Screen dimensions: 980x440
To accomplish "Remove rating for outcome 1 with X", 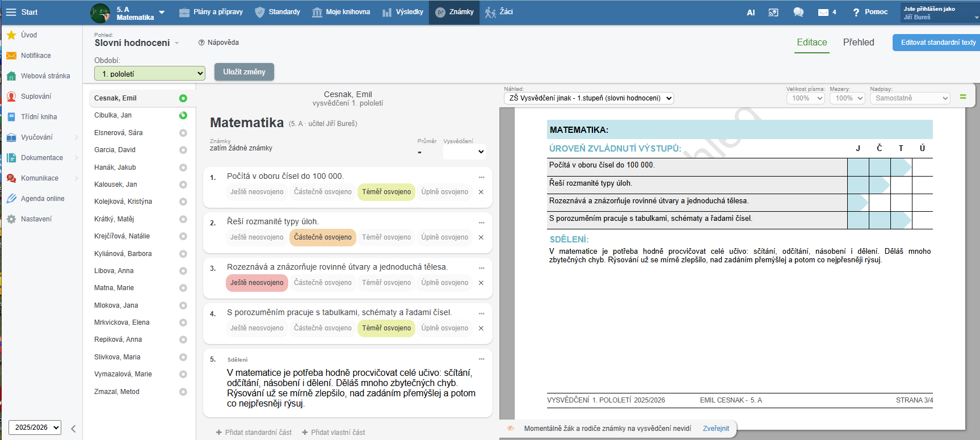I will tap(481, 192).
